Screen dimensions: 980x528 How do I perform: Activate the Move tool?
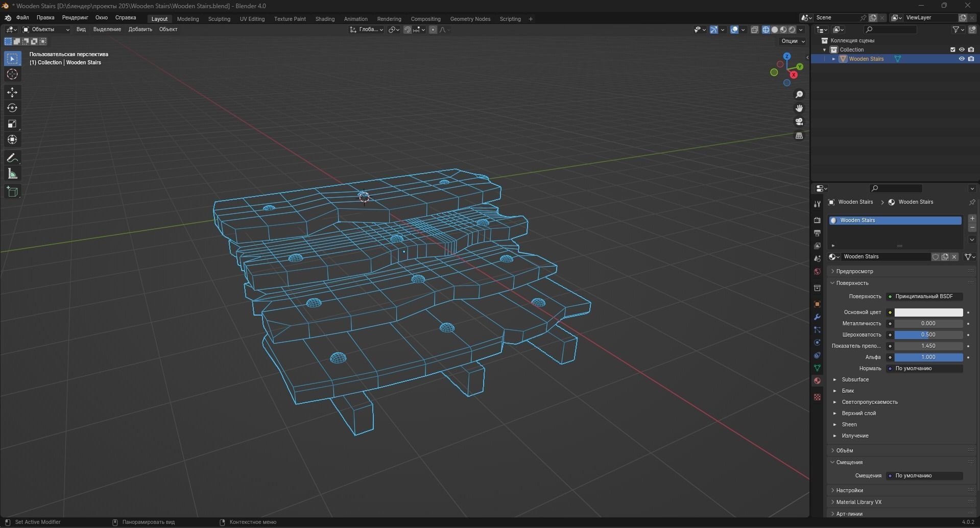tap(12, 92)
